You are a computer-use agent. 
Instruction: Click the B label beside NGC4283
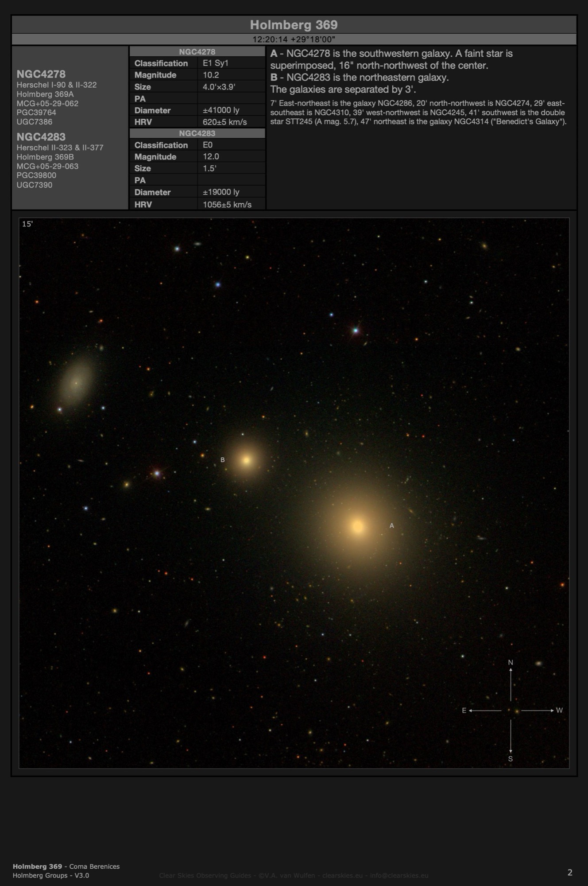pyautogui.click(x=223, y=460)
